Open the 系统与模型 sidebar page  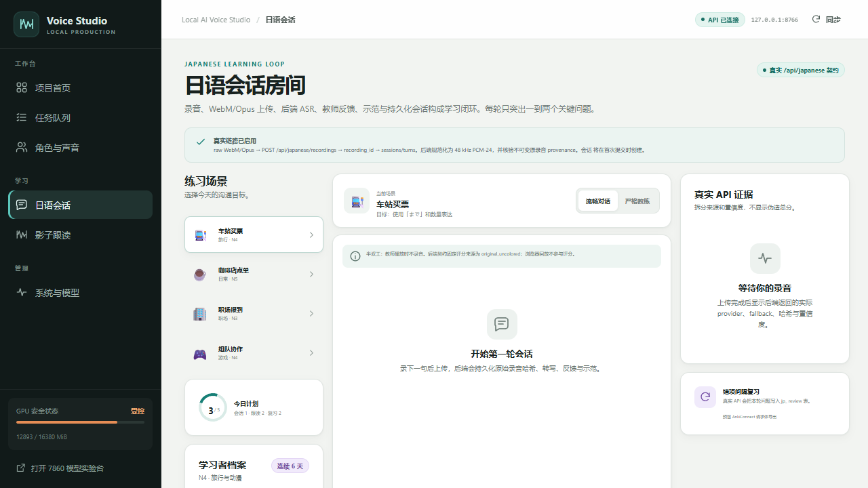click(80, 293)
